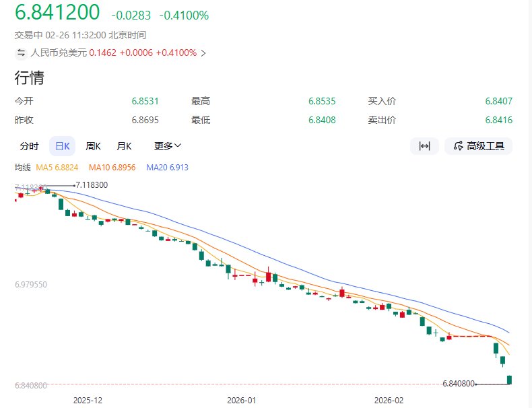This screenshot has width=532, height=408.
Task: Click the 均线 indicator label
Action: tap(23, 167)
